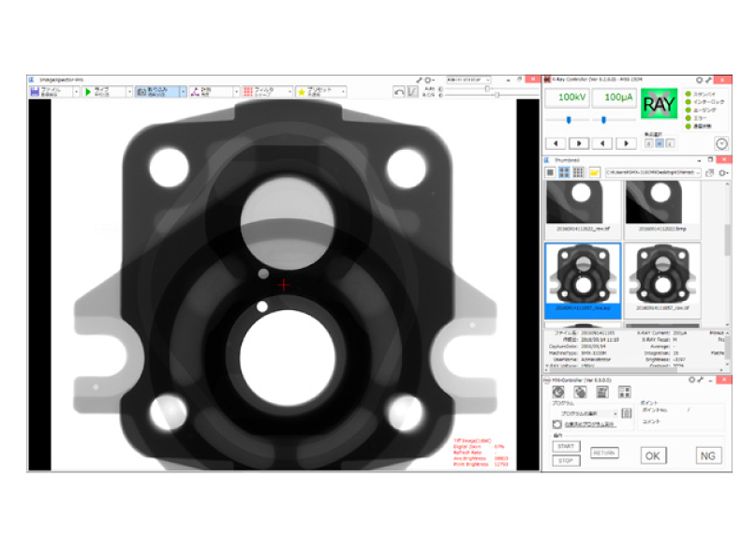Open settings gear in X-Ray Controller title bar

click(699, 81)
